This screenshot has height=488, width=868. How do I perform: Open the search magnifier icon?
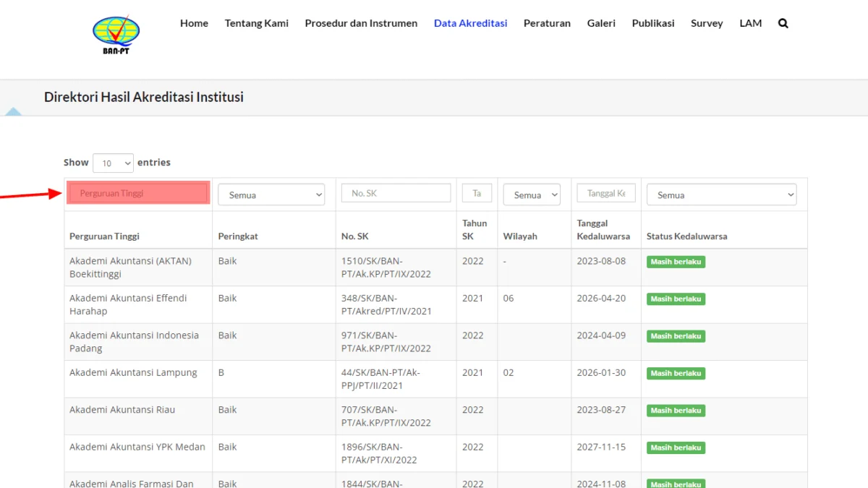pyautogui.click(x=783, y=23)
